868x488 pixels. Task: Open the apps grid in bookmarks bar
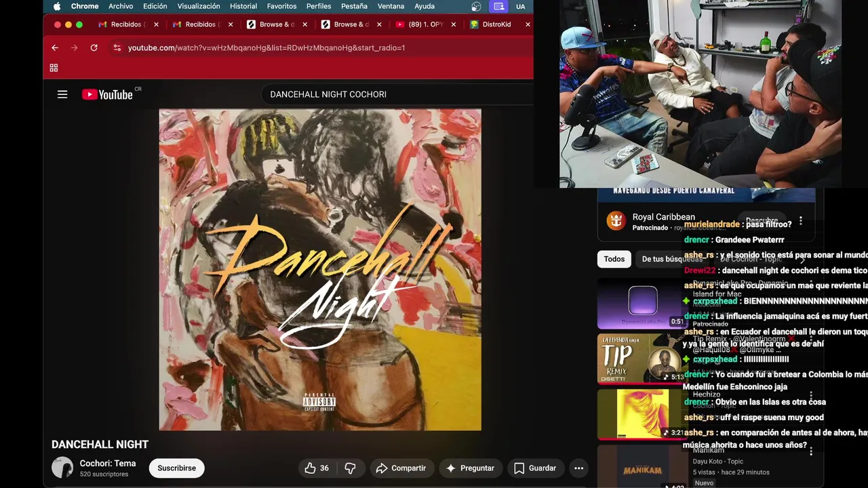coord(54,68)
